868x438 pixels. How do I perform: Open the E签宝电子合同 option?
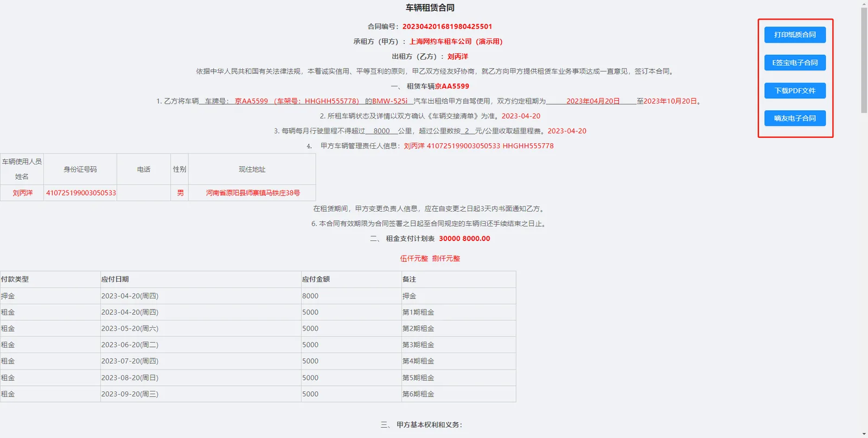pyautogui.click(x=795, y=62)
